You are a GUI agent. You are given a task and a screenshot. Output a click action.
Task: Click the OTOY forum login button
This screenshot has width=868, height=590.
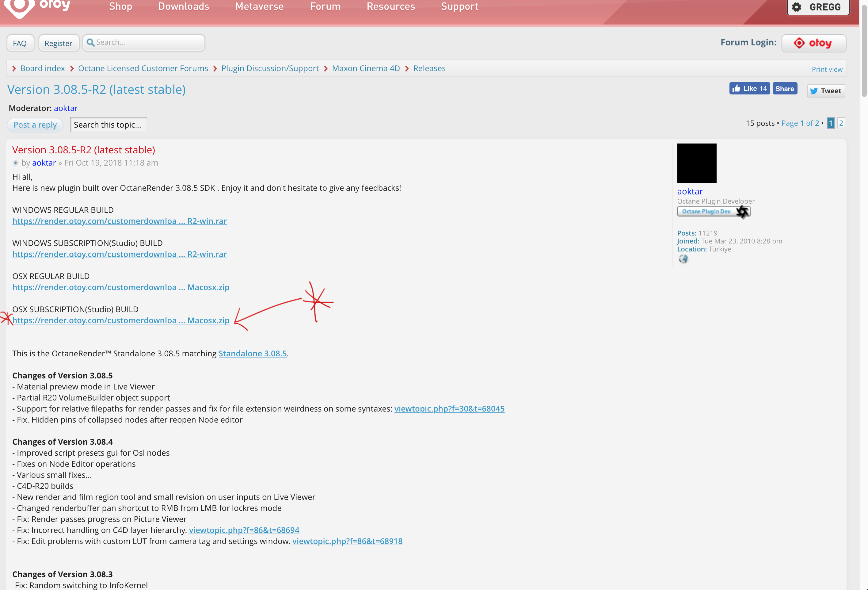[813, 43]
